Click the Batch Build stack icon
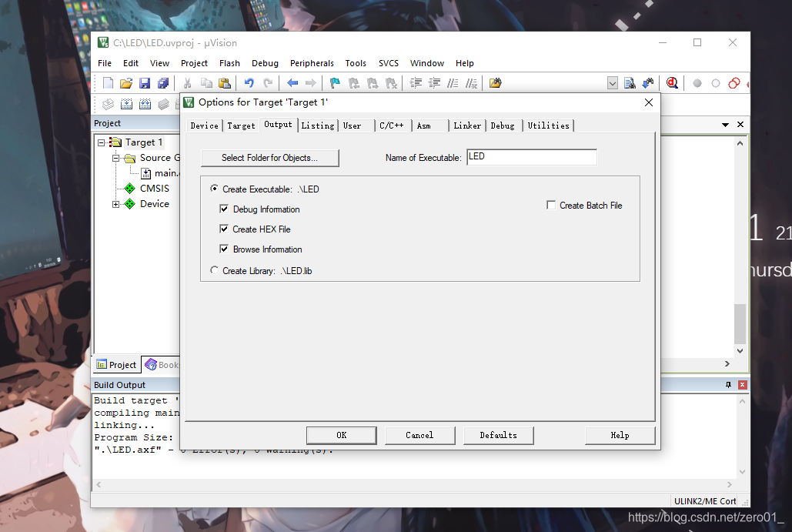This screenshot has height=532, width=792. pos(163,104)
